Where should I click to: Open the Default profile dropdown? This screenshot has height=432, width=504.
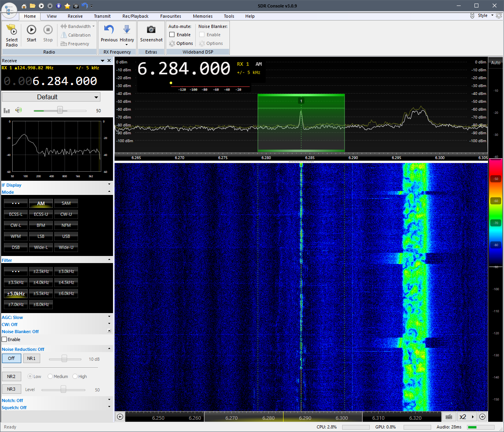point(51,97)
